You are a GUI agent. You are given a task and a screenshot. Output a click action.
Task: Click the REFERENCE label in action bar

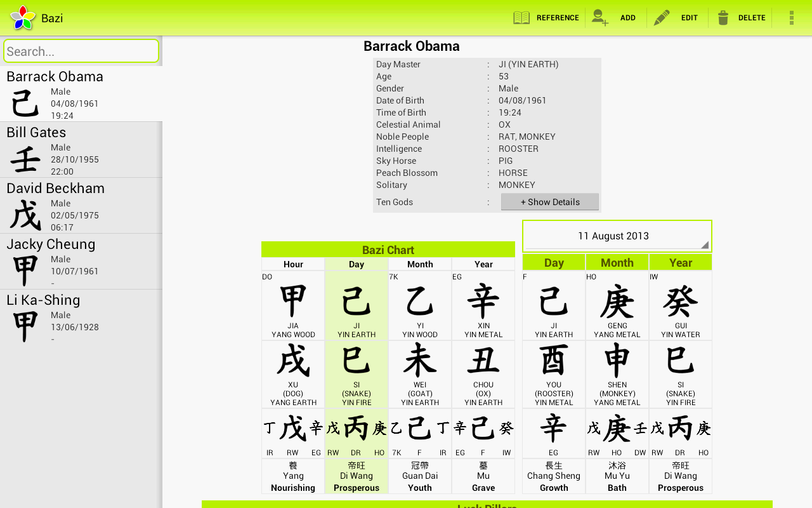[558, 18]
